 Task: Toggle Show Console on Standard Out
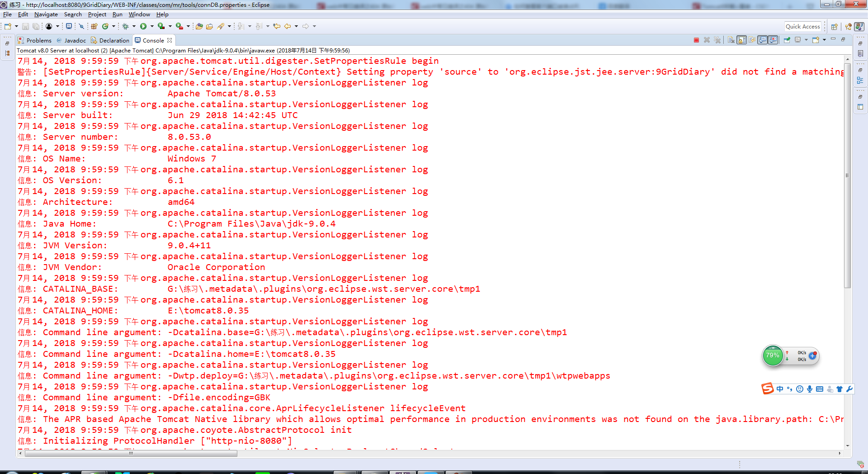pos(763,40)
